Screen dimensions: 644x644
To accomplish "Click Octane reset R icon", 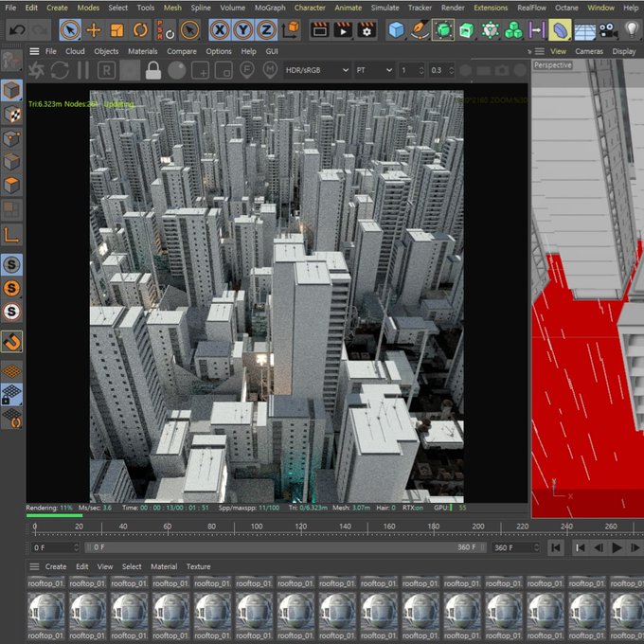I will click(x=106, y=70).
